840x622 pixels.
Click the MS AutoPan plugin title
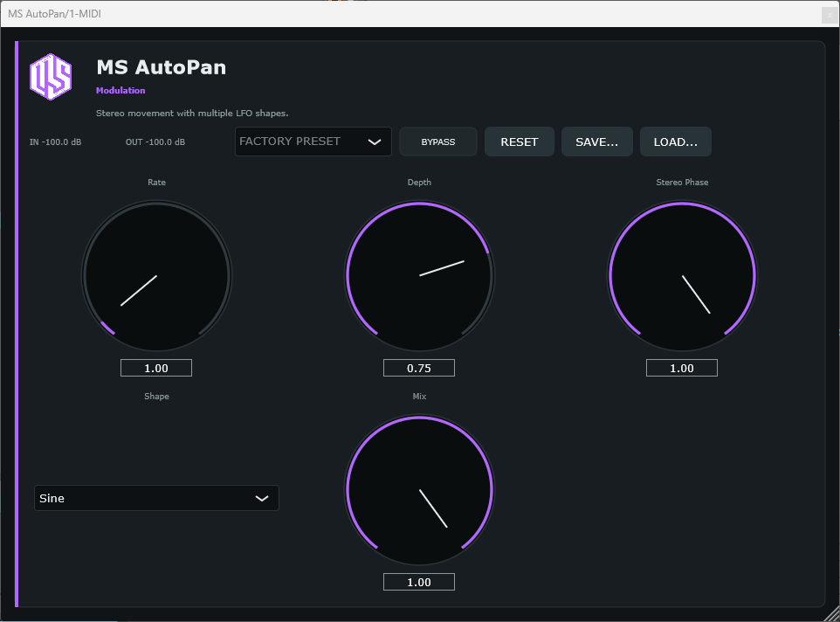click(x=162, y=67)
